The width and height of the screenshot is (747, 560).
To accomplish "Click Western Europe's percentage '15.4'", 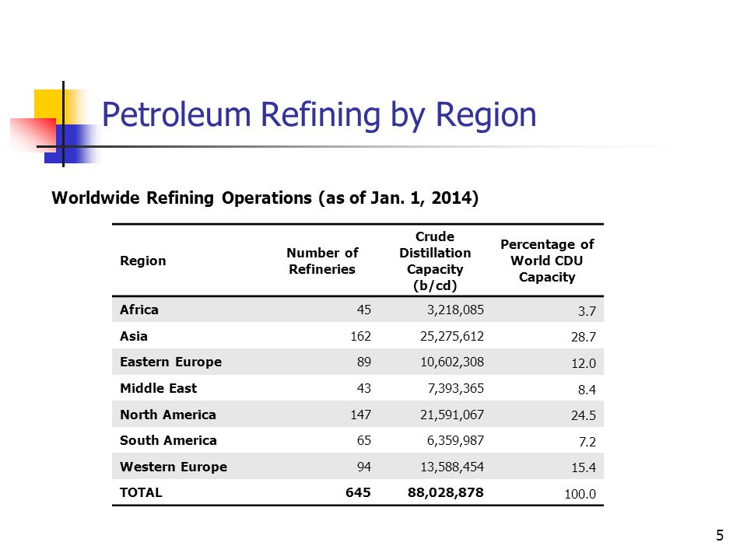I will click(x=584, y=467).
